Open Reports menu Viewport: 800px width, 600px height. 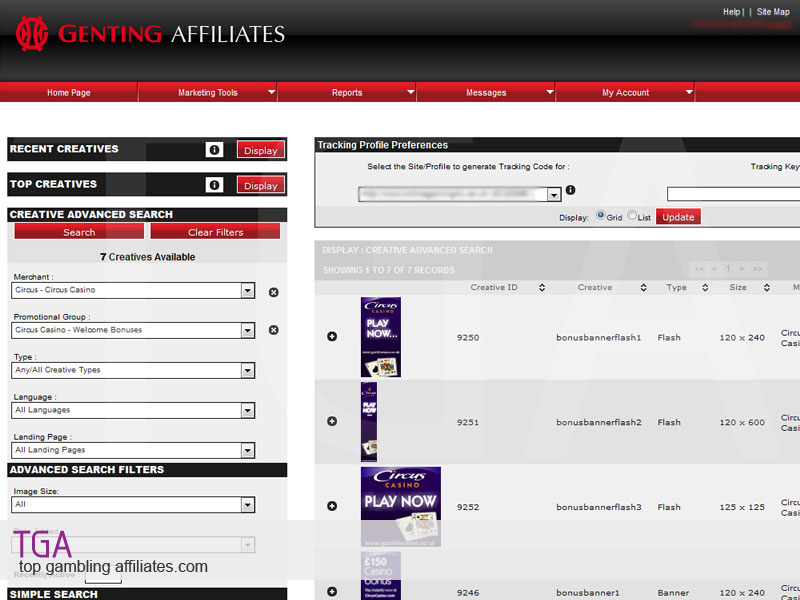click(x=347, y=92)
